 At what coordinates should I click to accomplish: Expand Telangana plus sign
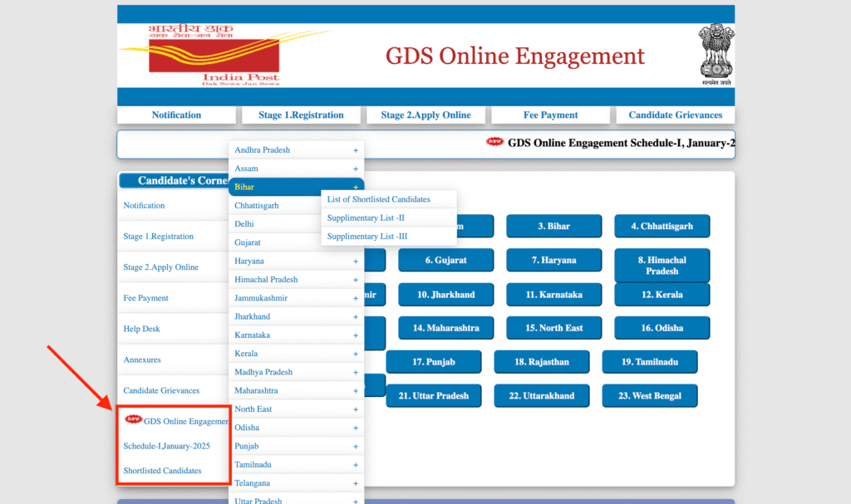tap(356, 483)
